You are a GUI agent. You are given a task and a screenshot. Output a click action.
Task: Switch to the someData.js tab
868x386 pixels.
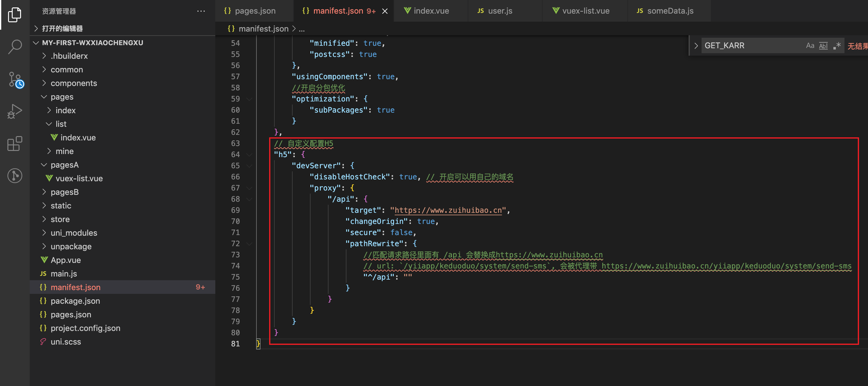point(669,11)
